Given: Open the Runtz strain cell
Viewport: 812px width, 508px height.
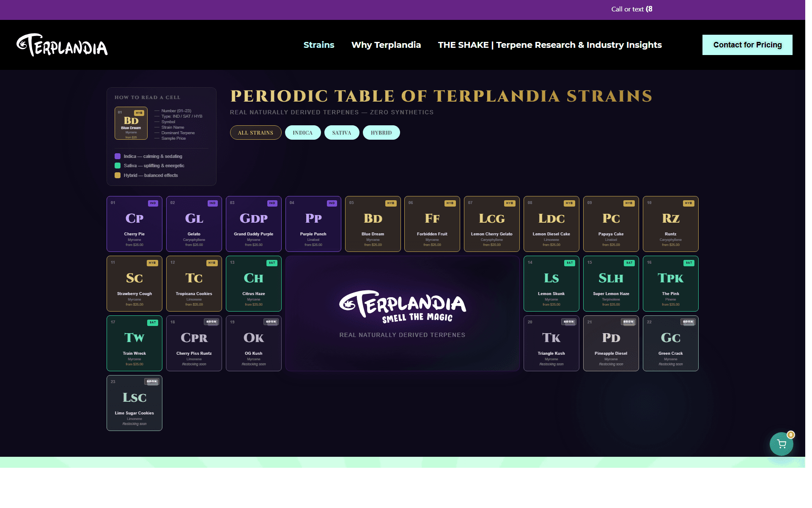Looking at the screenshot, I should (671, 224).
